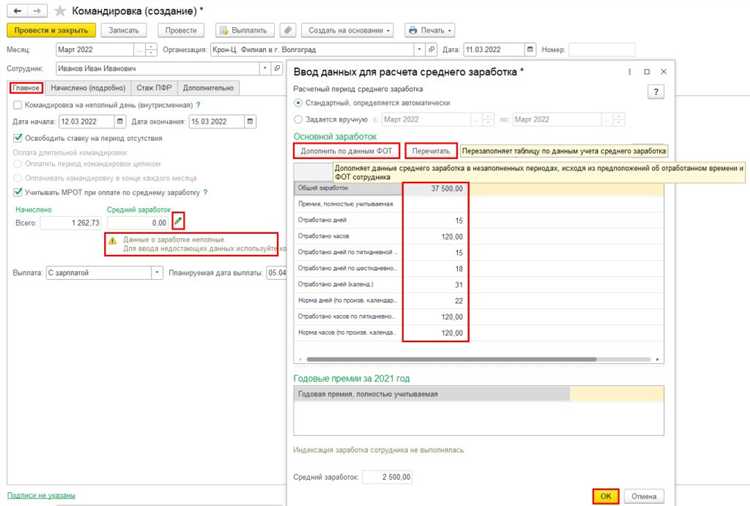The image size is (750, 506).
Task: Click the paperclip attachments icon
Action: pos(287,30)
